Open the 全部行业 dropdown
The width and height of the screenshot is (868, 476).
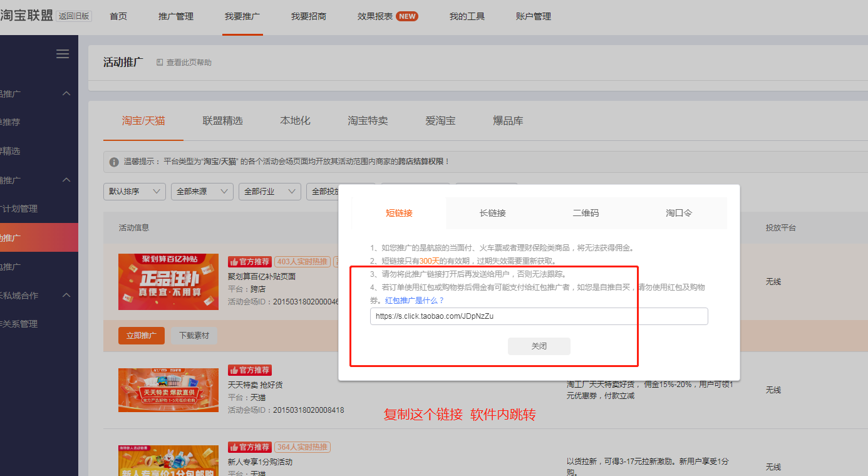[x=270, y=192]
